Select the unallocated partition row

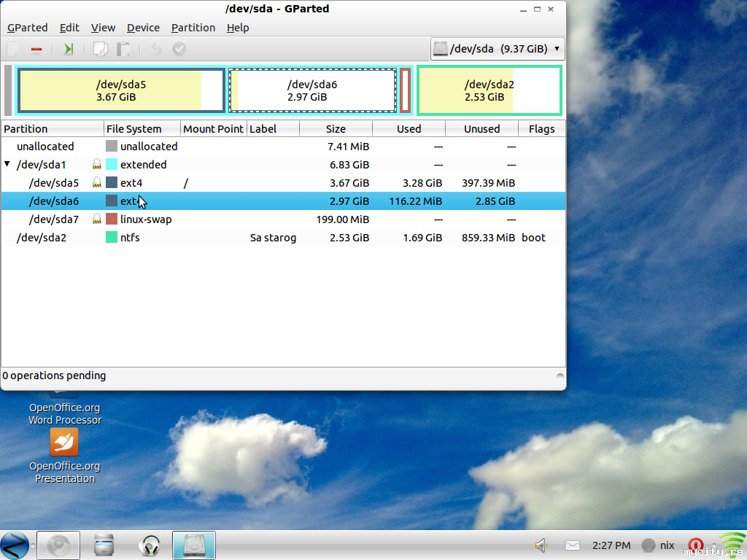[x=283, y=146]
